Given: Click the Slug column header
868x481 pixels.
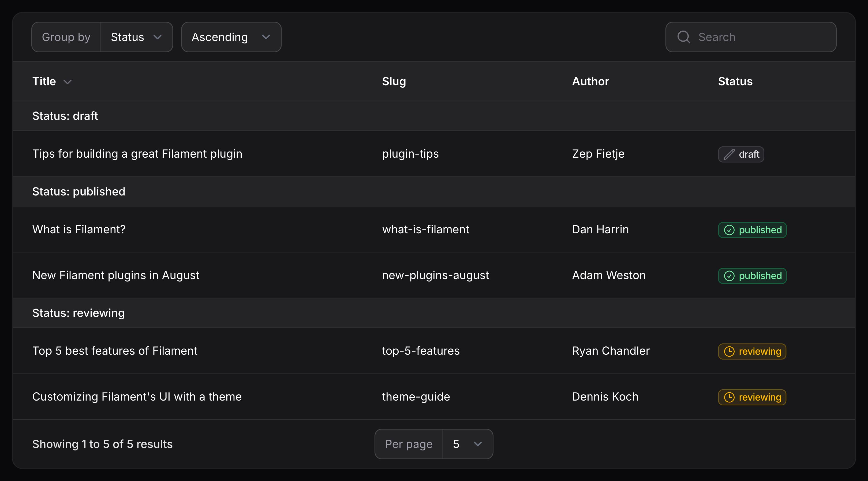Looking at the screenshot, I should (x=394, y=81).
